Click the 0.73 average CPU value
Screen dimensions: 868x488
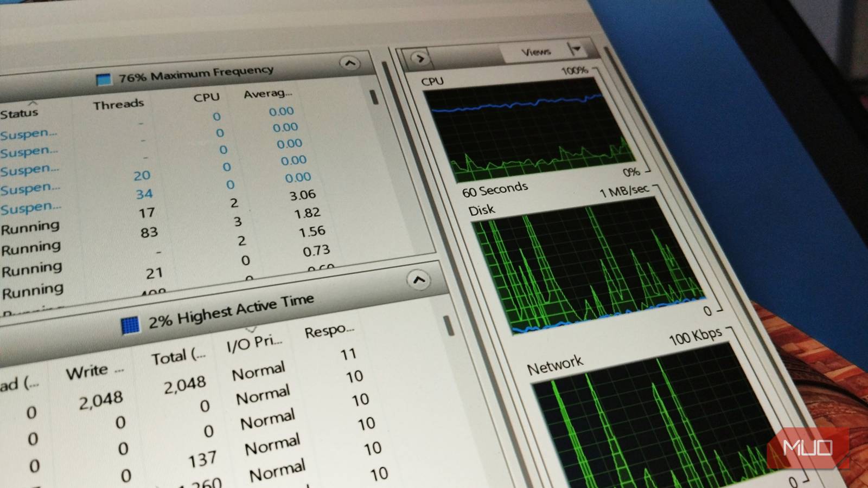click(316, 251)
